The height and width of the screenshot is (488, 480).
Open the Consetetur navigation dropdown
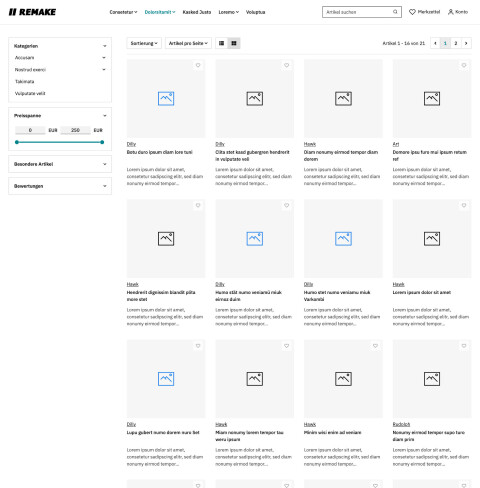pos(123,12)
